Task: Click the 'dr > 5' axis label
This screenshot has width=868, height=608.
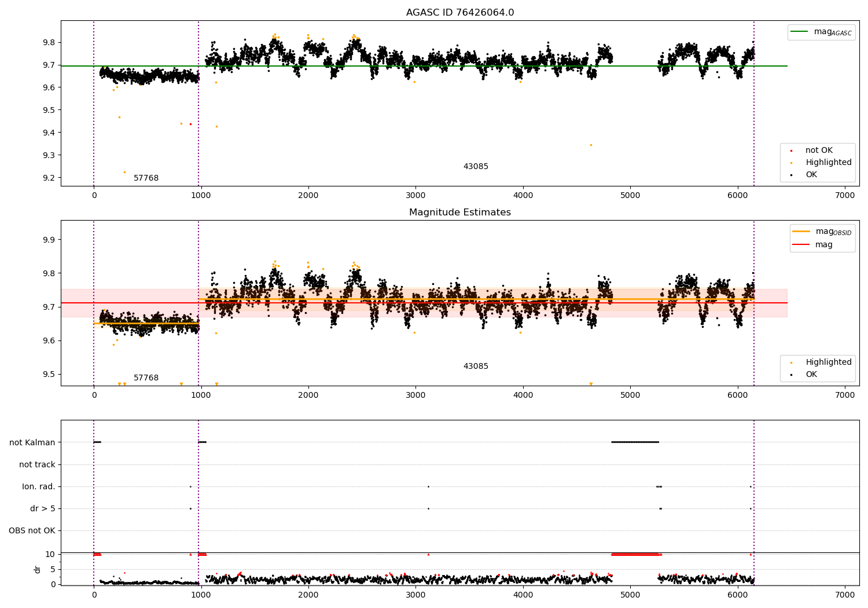Action: pos(43,509)
